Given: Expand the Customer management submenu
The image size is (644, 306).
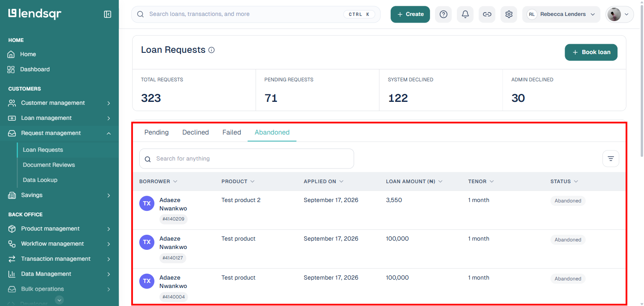Looking at the screenshot, I should [x=109, y=103].
